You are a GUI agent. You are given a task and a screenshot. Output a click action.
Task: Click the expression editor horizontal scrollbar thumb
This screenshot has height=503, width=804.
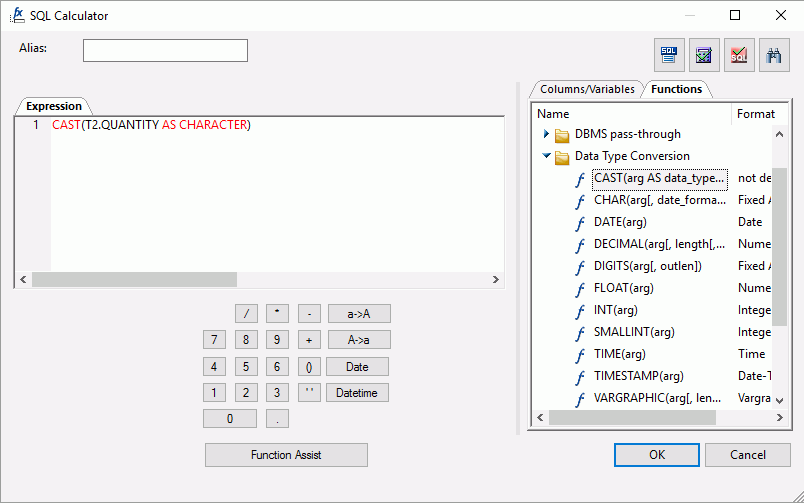tap(134, 279)
